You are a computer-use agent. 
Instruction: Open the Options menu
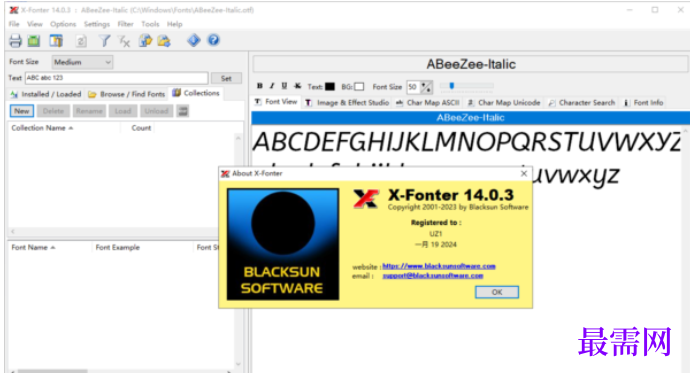click(63, 24)
